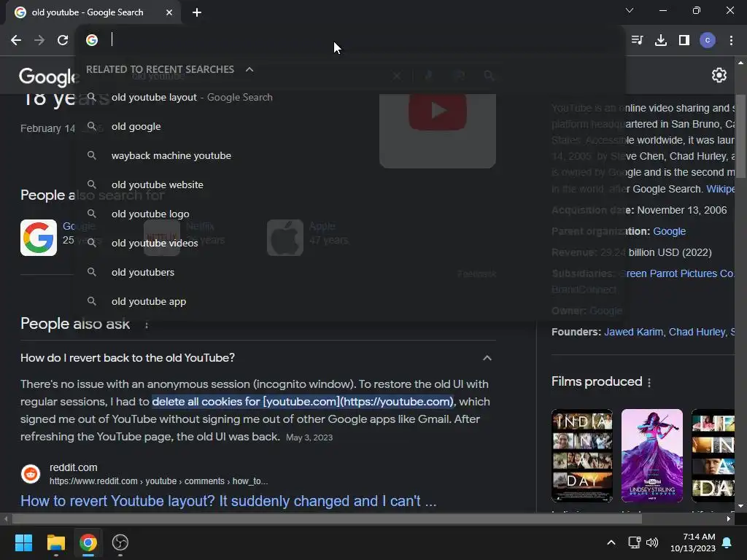
Task: Open network status tray icon
Action: [634, 542]
